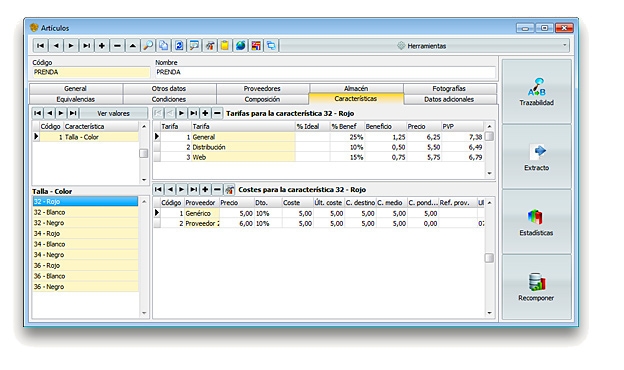Delete cost with the Costes minus icon
Image resolution: width=624 pixels, height=370 pixels.
(x=217, y=189)
